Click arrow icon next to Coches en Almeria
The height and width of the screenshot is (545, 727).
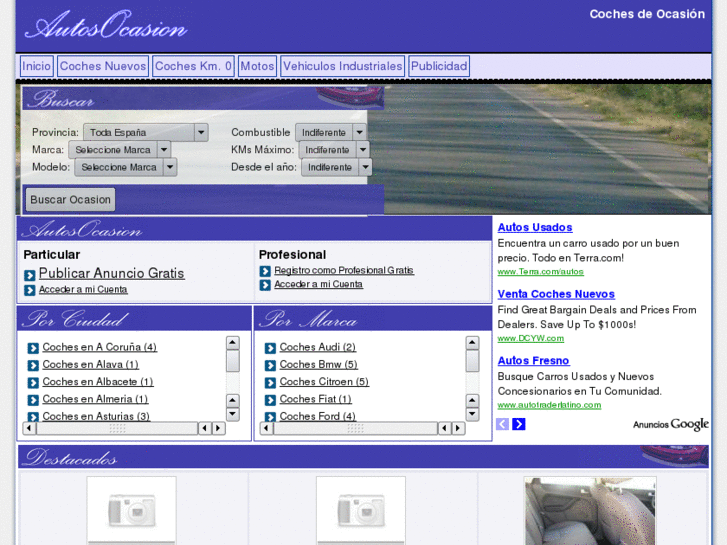point(33,400)
